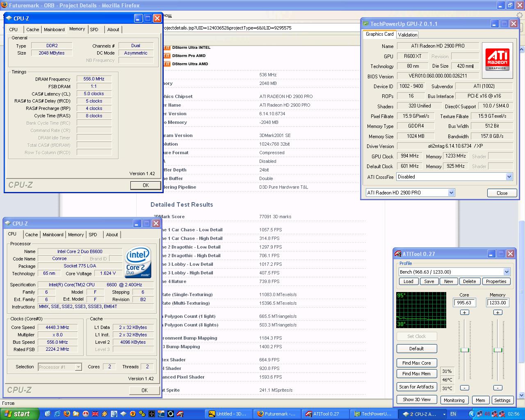
Task: Click GPU-Z title bar icon
Action: click(x=366, y=24)
